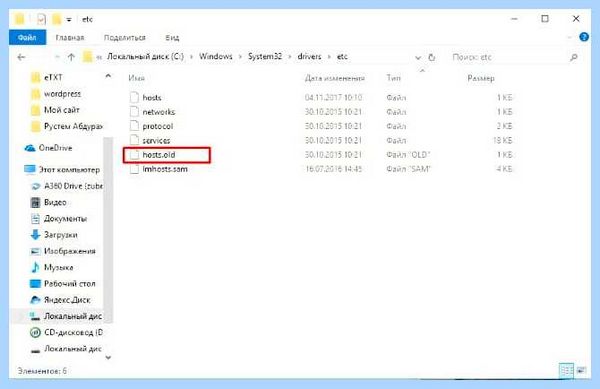This screenshot has height=389, width=600.
Task: Open the Поделиться tab
Action: [125, 37]
